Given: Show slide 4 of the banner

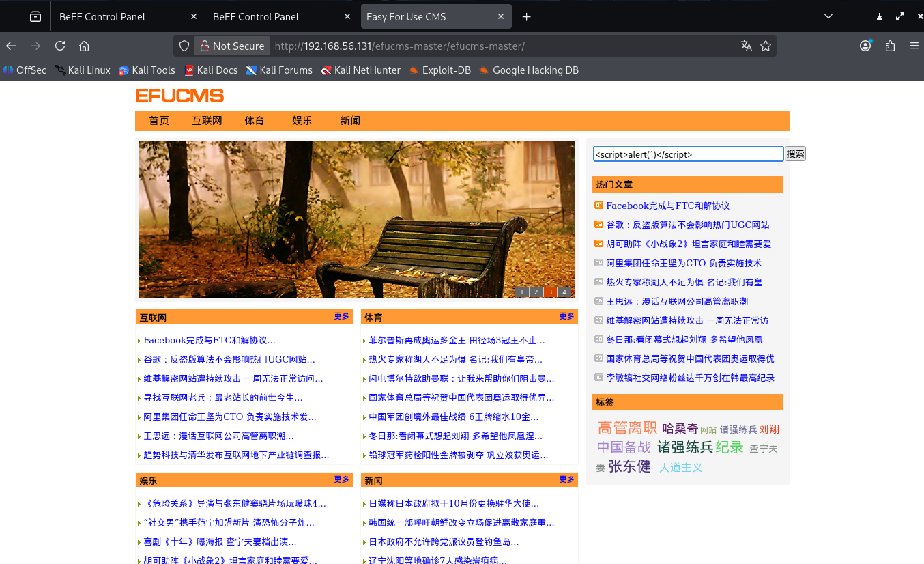Looking at the screenshot, I should pos(564,292).
